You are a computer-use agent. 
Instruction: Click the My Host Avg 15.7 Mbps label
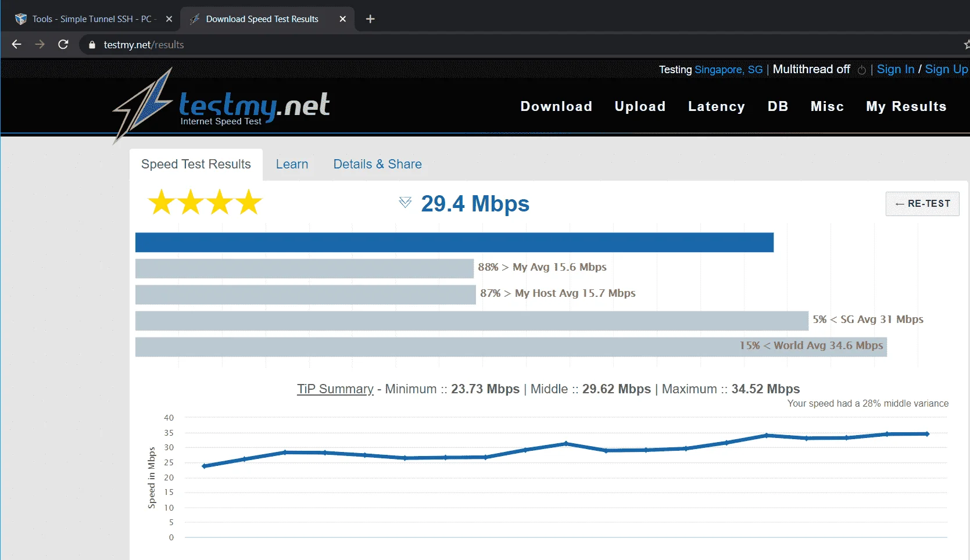(558, 293)
